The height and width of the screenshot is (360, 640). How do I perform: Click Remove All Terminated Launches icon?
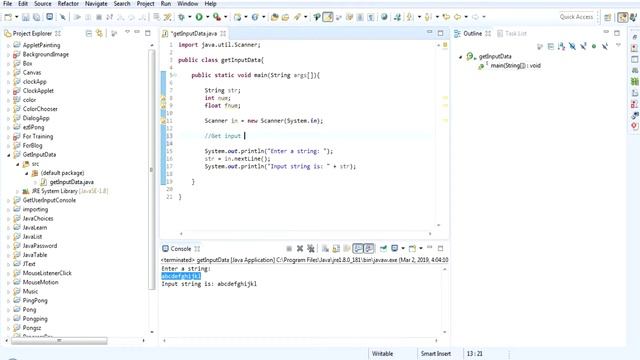coord(311,249)
